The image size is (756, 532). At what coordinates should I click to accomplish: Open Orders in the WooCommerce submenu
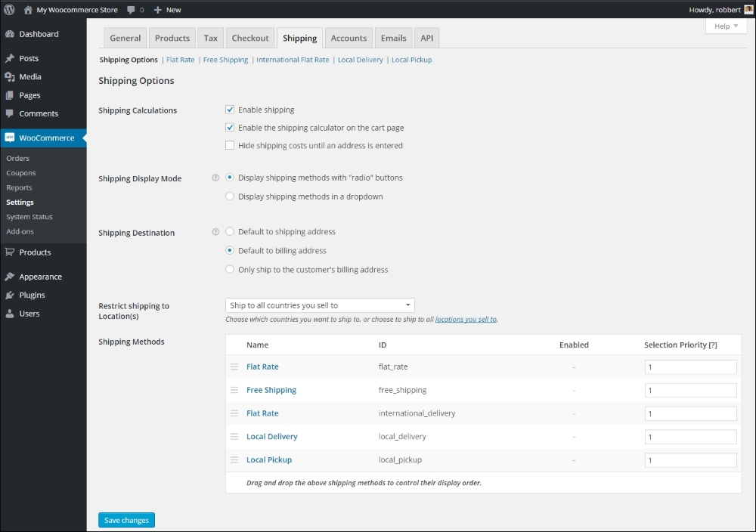pos(18,159)
